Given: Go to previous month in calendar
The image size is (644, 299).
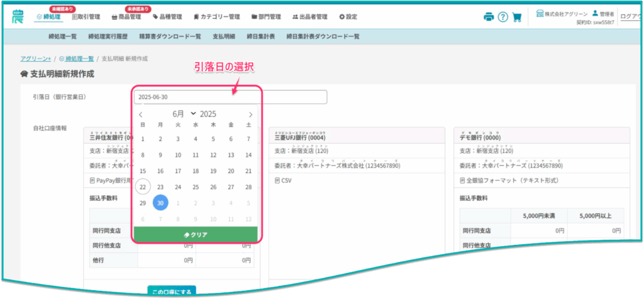Looking at the screenshot, I should click(x=141, y=115).
